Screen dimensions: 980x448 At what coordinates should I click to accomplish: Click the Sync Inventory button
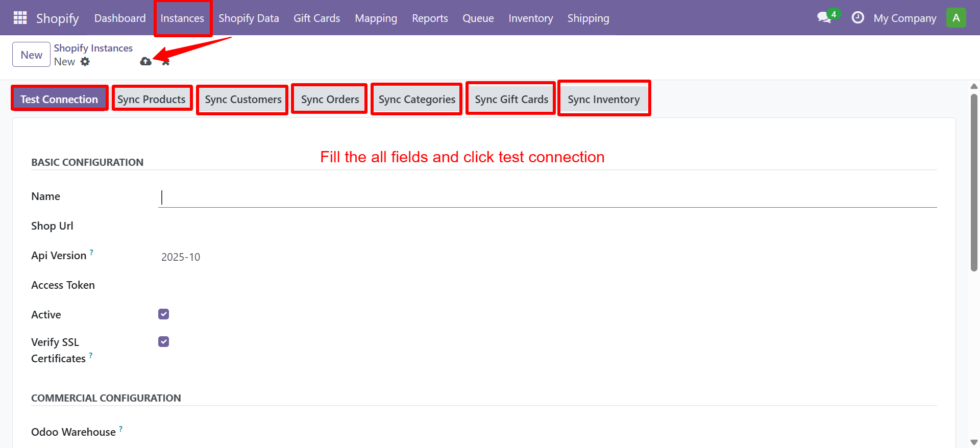click(604, 99)
